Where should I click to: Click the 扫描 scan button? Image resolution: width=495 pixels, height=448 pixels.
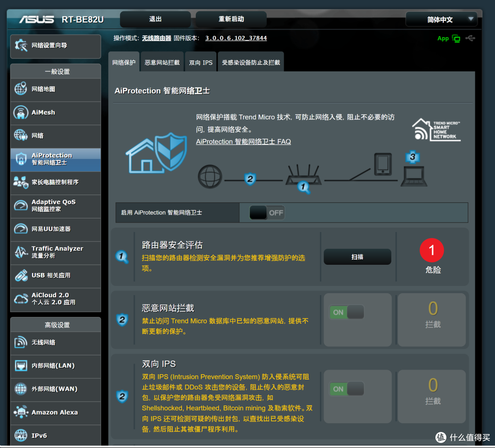tap(357, 257)
